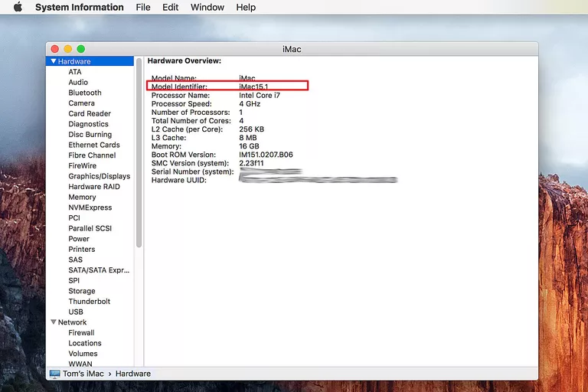Open the System Information menu
This screenshot has width=588, height=392.
[79, 7]
